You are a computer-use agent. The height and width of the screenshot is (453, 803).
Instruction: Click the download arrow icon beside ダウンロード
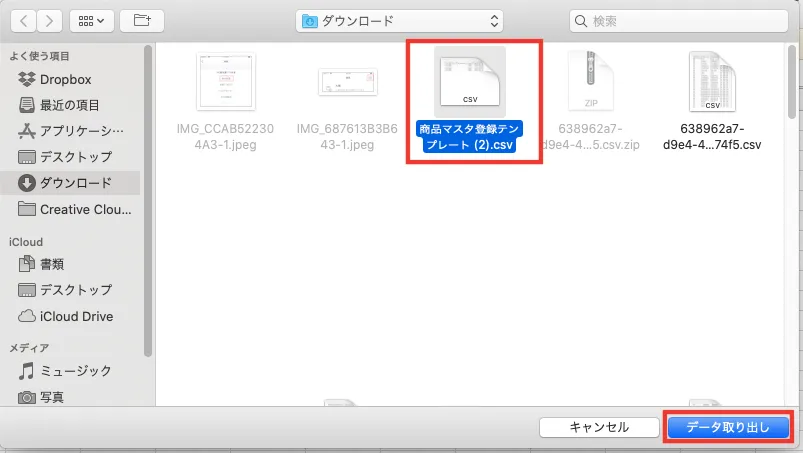pos(27,183)
